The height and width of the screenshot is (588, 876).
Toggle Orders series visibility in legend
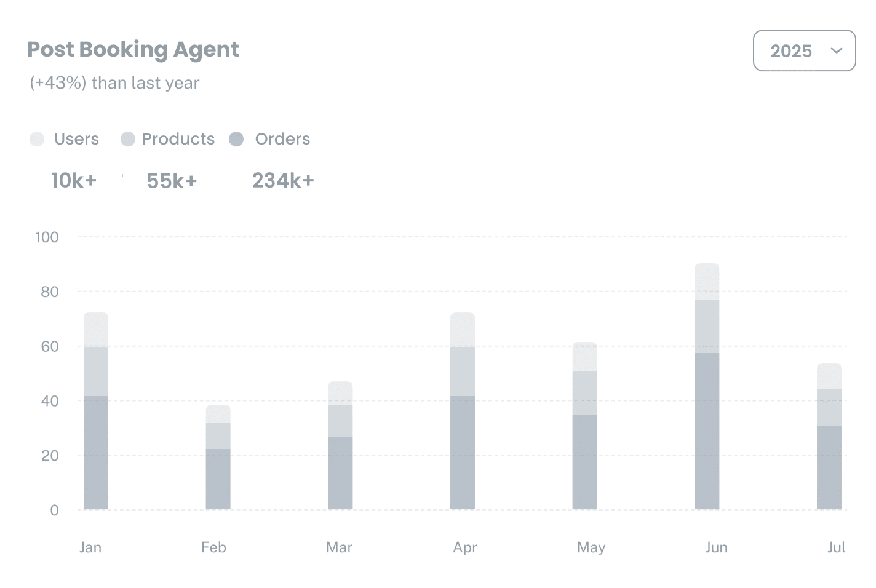coord(271,139)
